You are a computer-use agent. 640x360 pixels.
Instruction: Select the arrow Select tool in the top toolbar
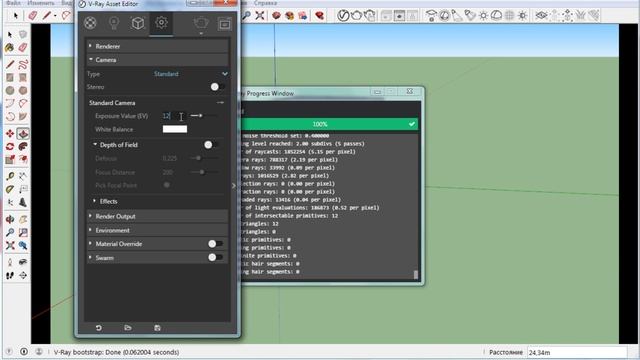16,16
